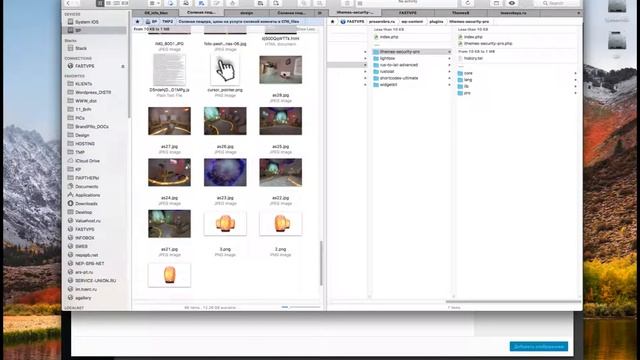This screenshot has height=360, width=640.
Task: Click the new window icon next to the eye
Action: coord(496,3)
